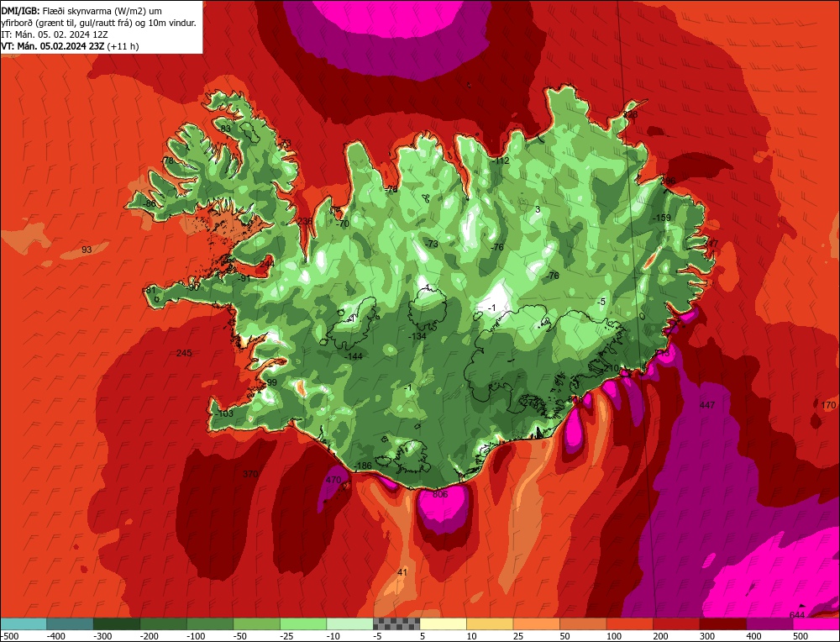Image resolution: width=840 pixels, height=642 pixels.
Task: Select the magenta legend swatch right of 500
Action: (816, 624)
